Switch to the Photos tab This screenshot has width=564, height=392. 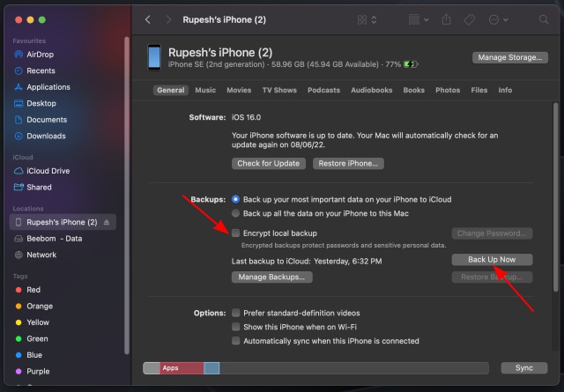(448, 90)
